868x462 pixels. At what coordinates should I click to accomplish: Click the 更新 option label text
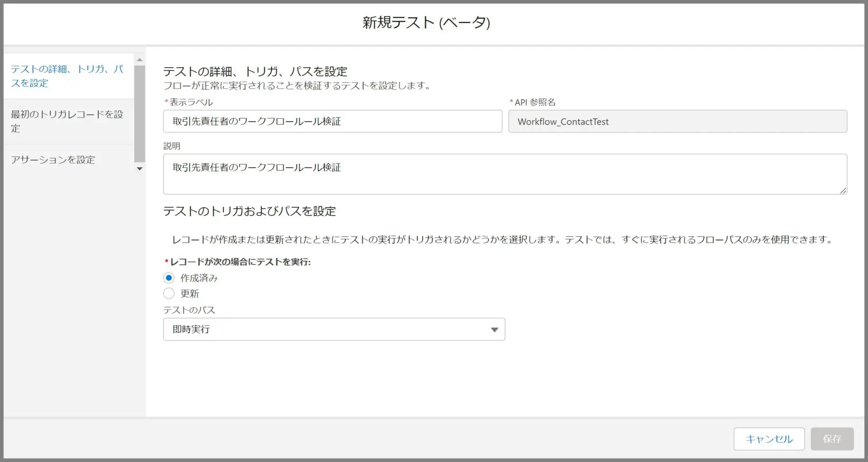189,294
